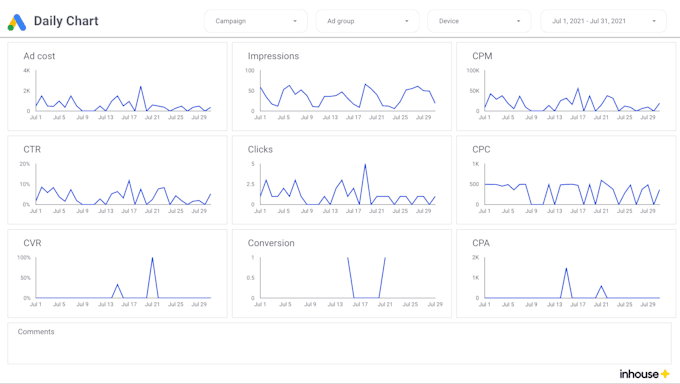
Task: Select the Conversion line chart
Action: tap(342, 273)
